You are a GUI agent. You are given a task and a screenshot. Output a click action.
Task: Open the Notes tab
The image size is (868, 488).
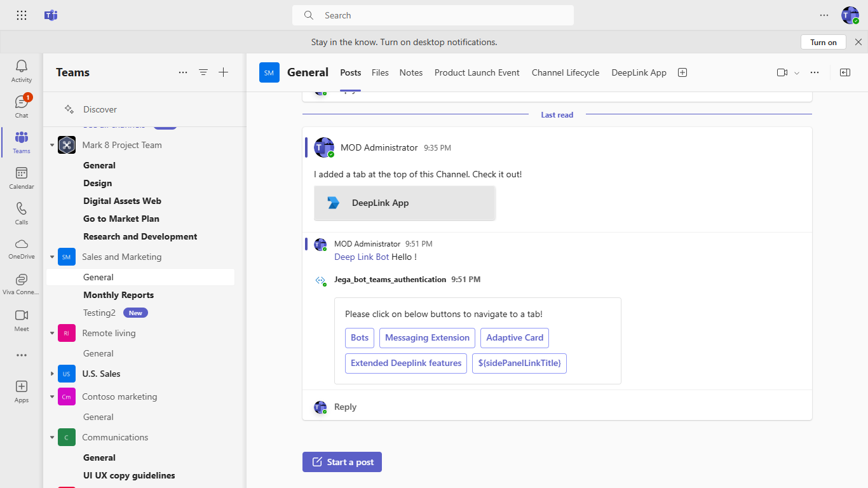point(411,72)
